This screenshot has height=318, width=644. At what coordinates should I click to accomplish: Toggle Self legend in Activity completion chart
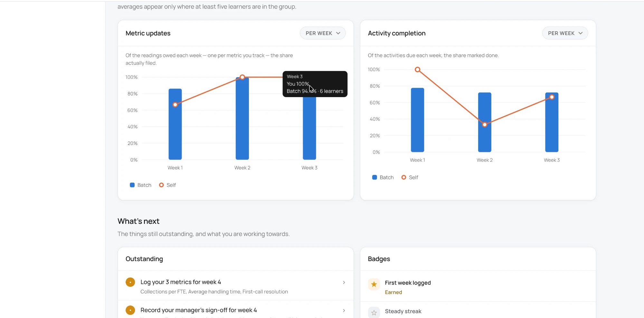coord(410,177)
